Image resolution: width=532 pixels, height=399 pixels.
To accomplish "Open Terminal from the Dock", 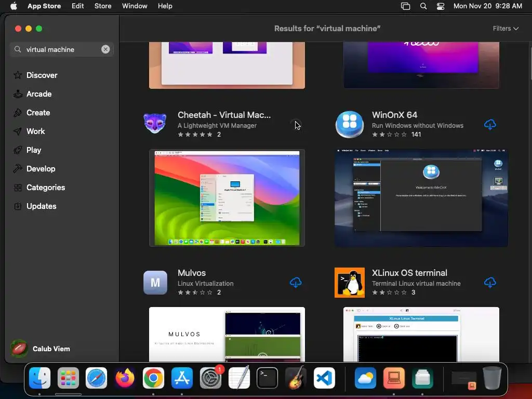I will pos(268,378).
